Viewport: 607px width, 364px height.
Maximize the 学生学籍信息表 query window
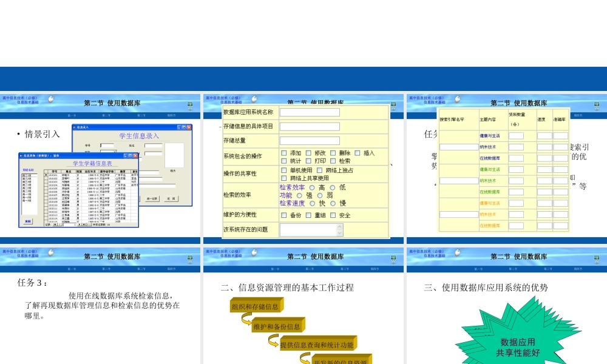pos(131,155)
